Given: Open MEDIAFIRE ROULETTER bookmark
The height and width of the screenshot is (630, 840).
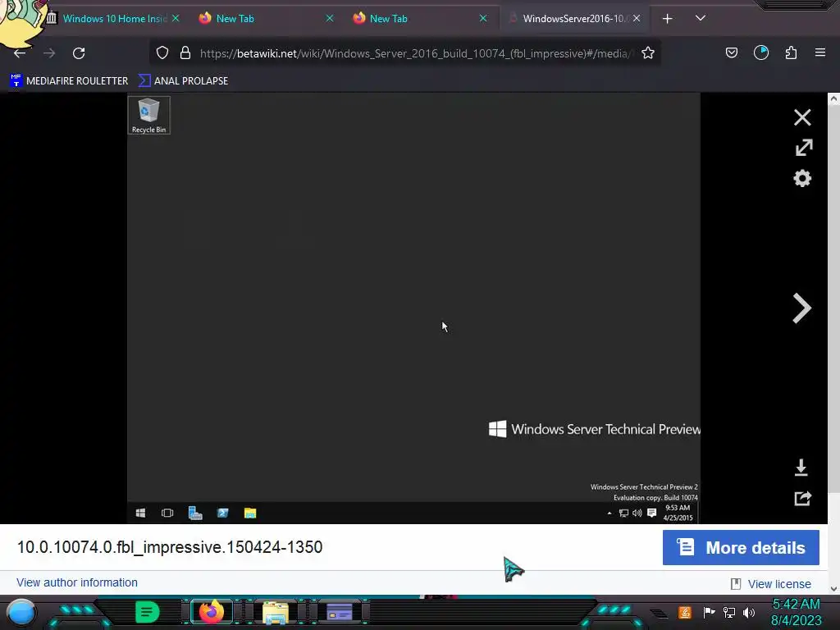Looking at the screenshot, I should coord(69,81).
